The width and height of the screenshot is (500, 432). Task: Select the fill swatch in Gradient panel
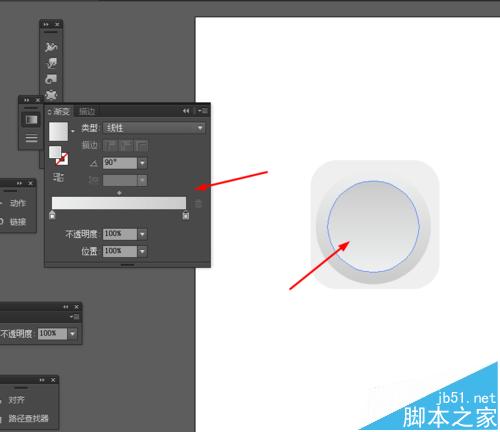coord(55,152)
